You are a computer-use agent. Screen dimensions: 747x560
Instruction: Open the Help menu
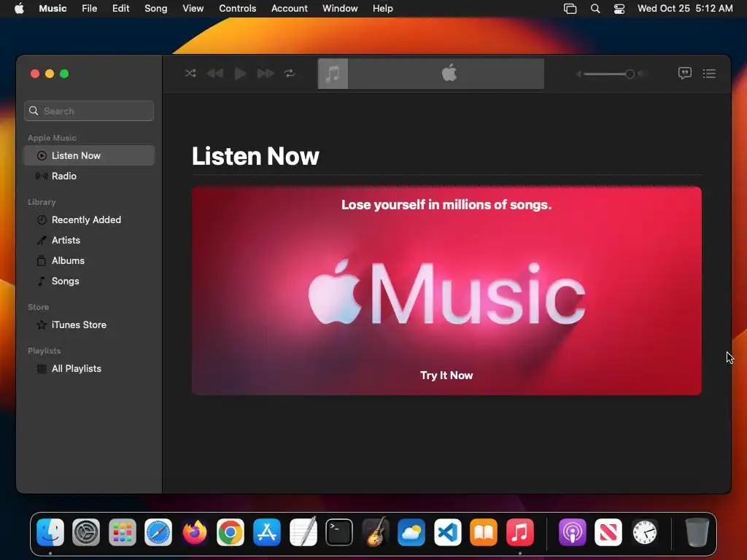click(382, 9)
